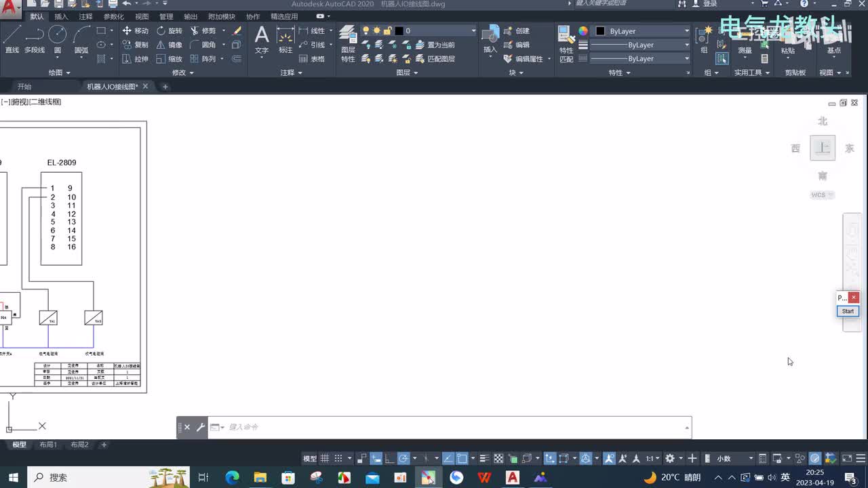Expand the Annotation (注释) panel
This screenshot has width=868, height=488.
(292, 73)
